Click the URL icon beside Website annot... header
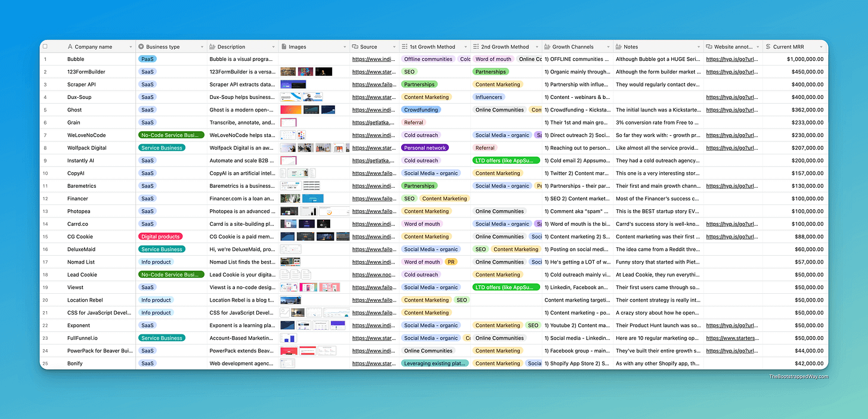This screenshot has height=419, width=868. click(709, 46)
